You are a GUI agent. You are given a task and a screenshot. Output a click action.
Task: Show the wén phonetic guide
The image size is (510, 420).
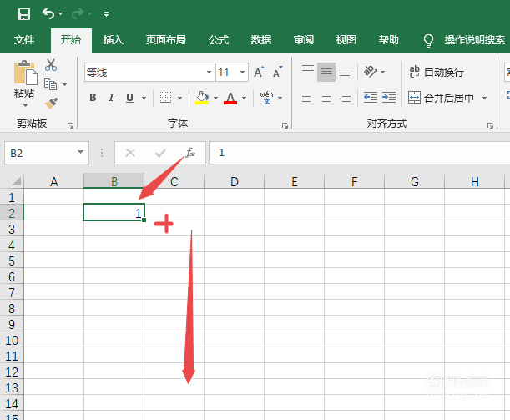[267, 97]
